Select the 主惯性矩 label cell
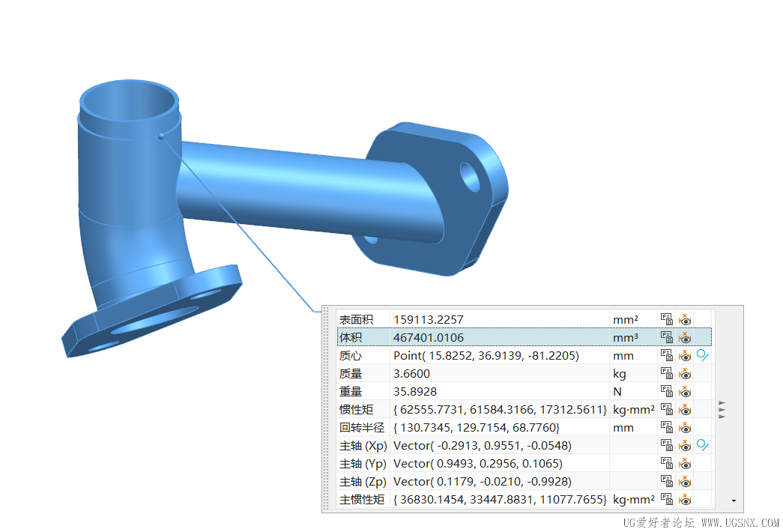This screenshot has height=532, width=783. (x=363, y=499)
